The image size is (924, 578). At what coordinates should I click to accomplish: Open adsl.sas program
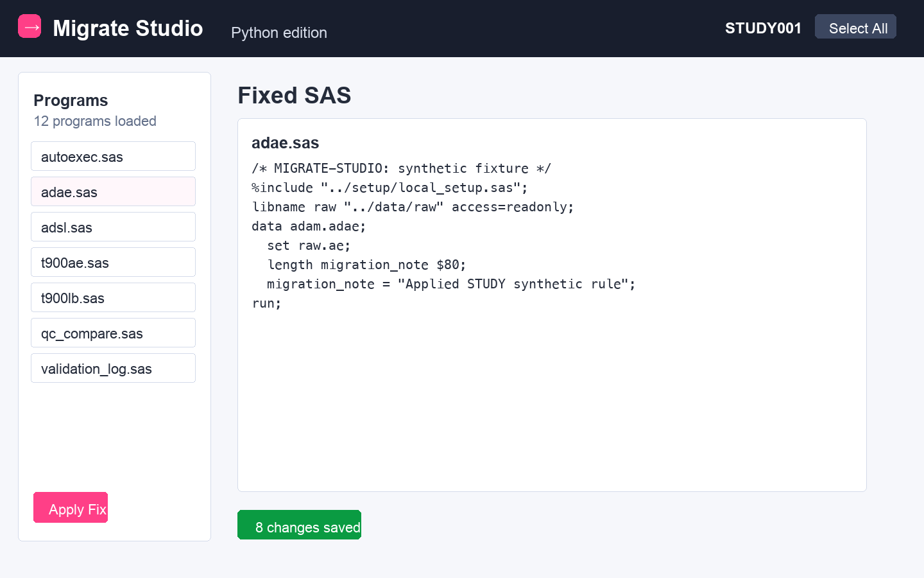[113, 227]
